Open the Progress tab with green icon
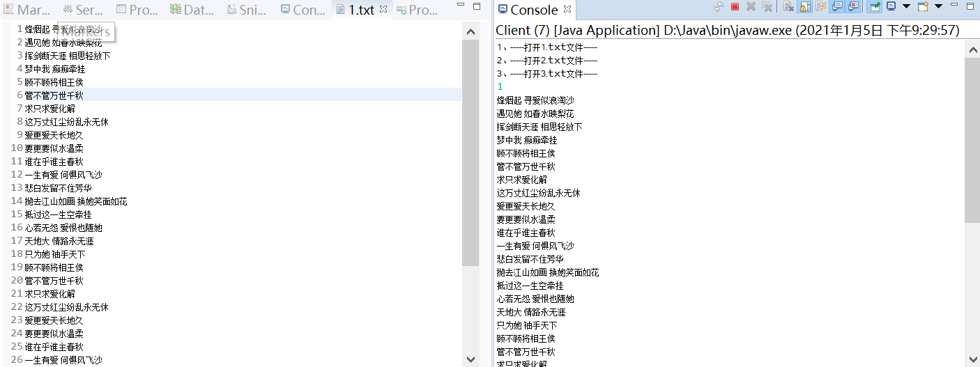980x367 pixels. [x=418, y=10]
